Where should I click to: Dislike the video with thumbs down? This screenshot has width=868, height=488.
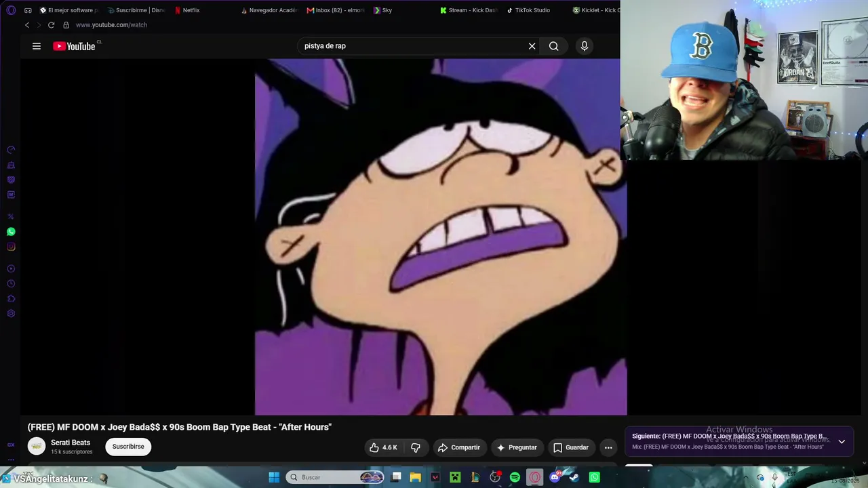coord(416,447)
